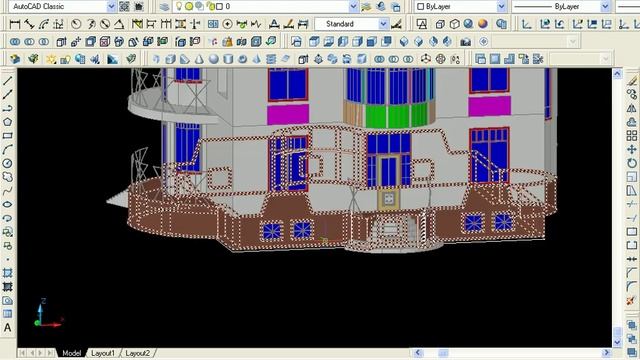Viewport: 640px width, 360px height.
Task: Click the Radius dimension tool
Action: [76, 24]
